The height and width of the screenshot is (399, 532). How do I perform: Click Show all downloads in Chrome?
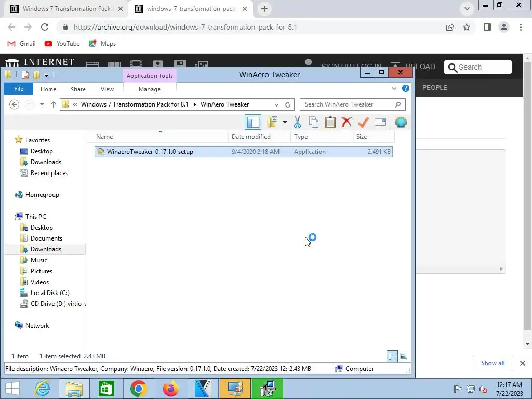(x=493, y=363)
